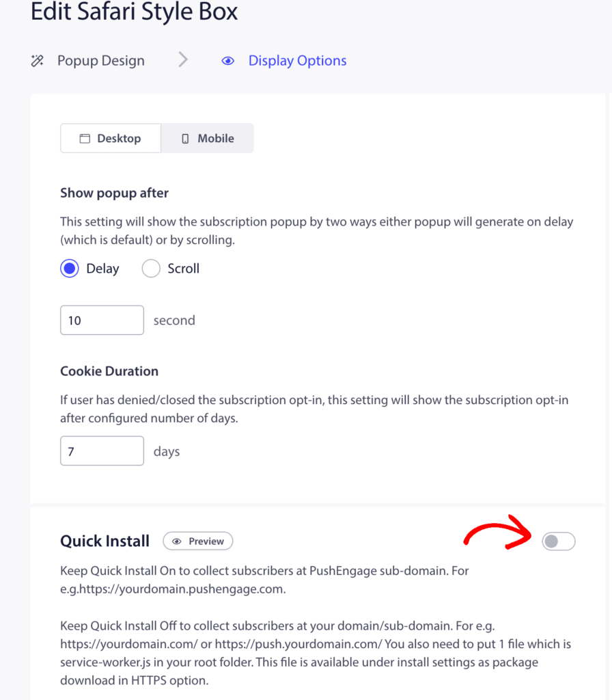Select the Scroll radio button

151,268
